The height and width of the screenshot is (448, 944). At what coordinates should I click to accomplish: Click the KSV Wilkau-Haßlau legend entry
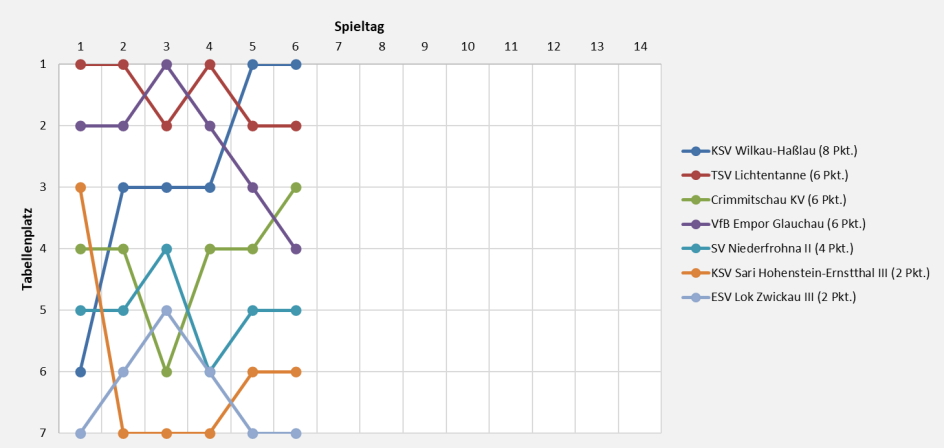784,152
